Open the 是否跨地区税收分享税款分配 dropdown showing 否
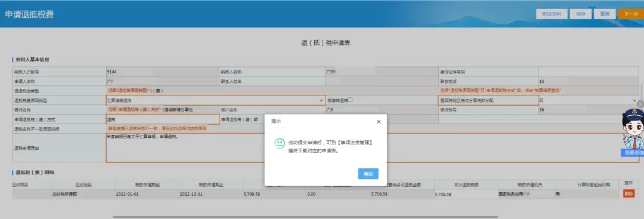 (x=588, y=100)
